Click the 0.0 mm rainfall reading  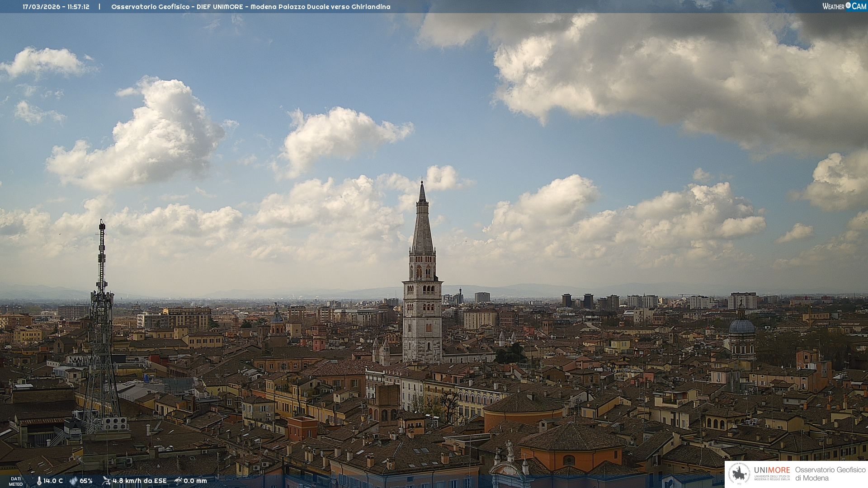click(x=195, y=481)
